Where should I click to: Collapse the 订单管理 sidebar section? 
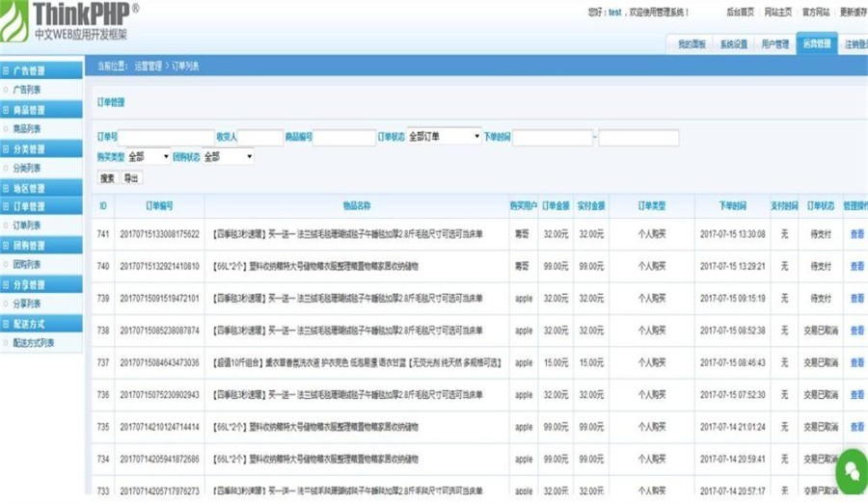pos(41,206)
